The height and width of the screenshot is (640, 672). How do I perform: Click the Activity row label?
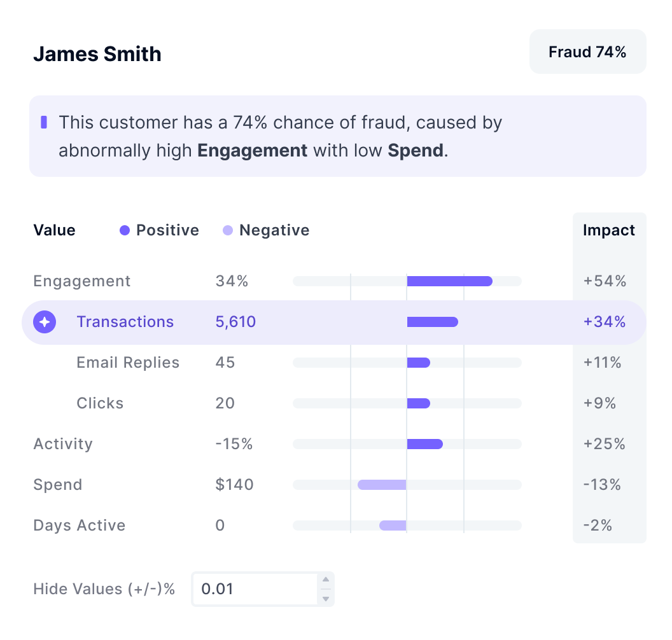(63, 444)
